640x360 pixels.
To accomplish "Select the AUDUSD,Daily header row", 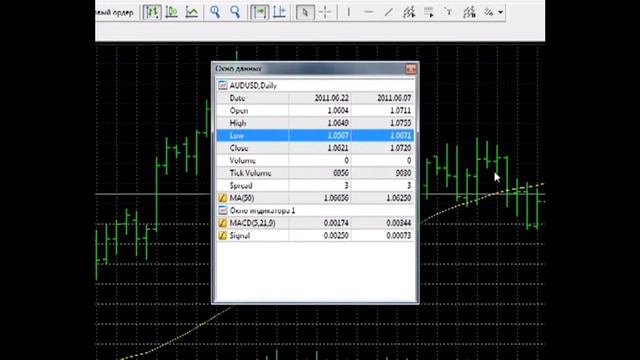I will click(x=315, y=85).
